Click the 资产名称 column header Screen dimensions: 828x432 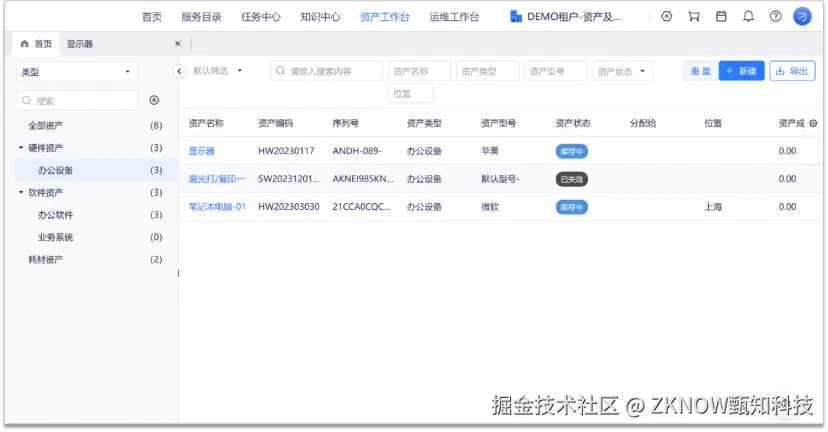pos(206,123)
